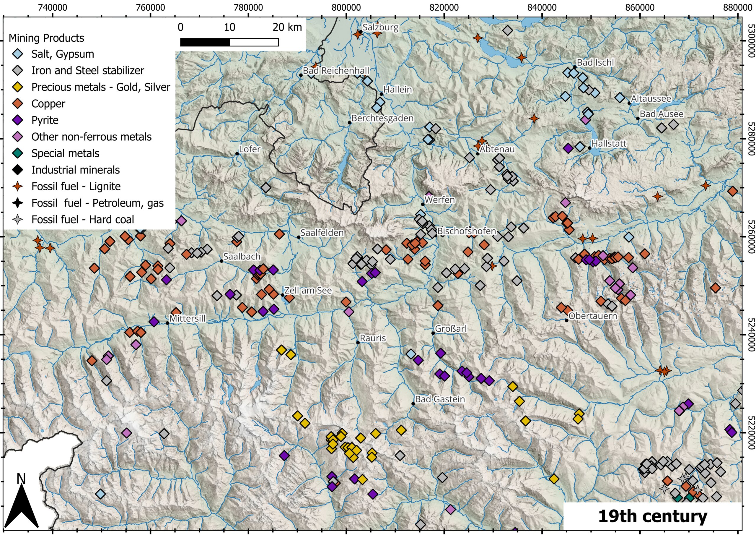The image size is (756, 535).
Task: Click the Abtenau town label
Action: (497, 149)
